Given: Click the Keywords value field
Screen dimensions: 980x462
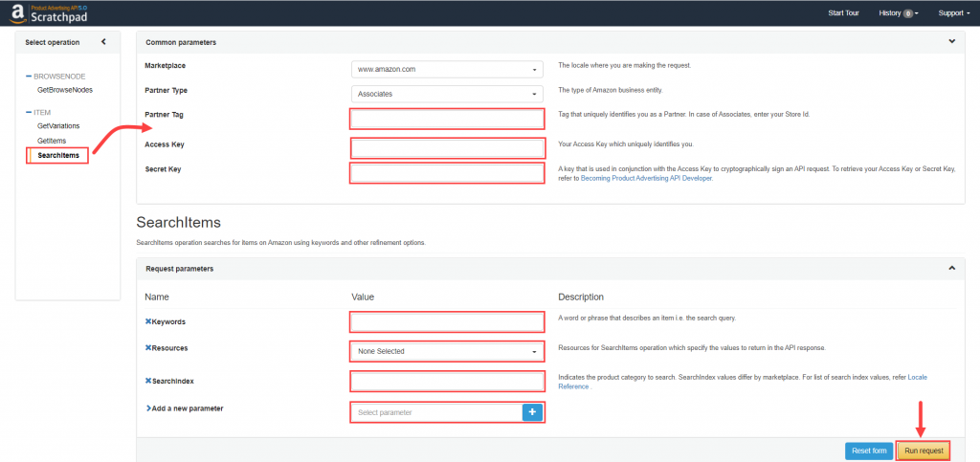Looking at the screenshot, I should [447, 322].
